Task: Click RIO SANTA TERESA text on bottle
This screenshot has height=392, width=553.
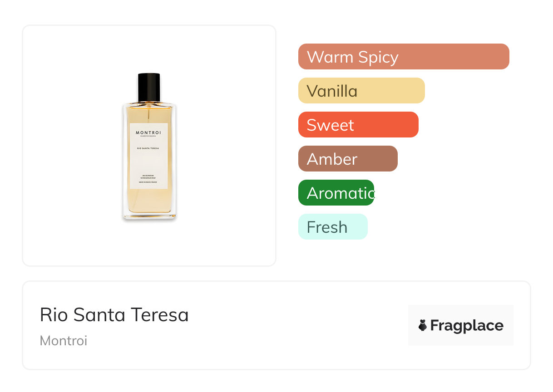Action: tap(148, 148)
